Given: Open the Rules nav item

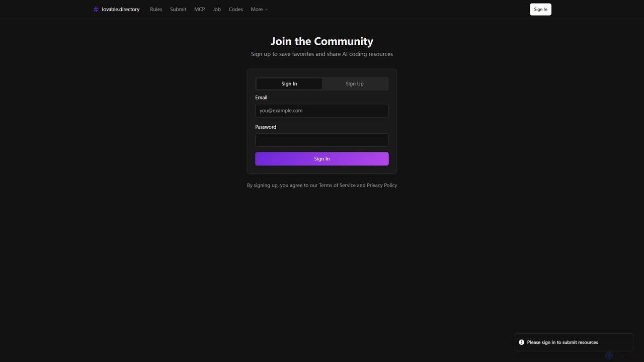Looking at the screenshot, I should pos(156,10).
